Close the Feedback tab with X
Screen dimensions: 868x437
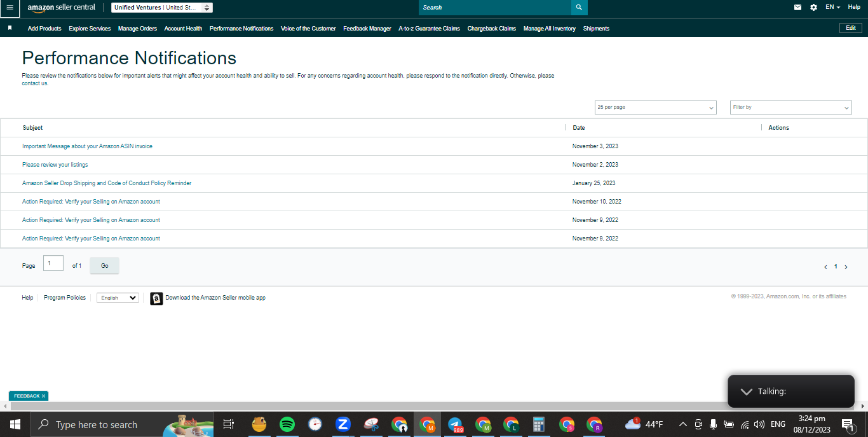(43, 396)
